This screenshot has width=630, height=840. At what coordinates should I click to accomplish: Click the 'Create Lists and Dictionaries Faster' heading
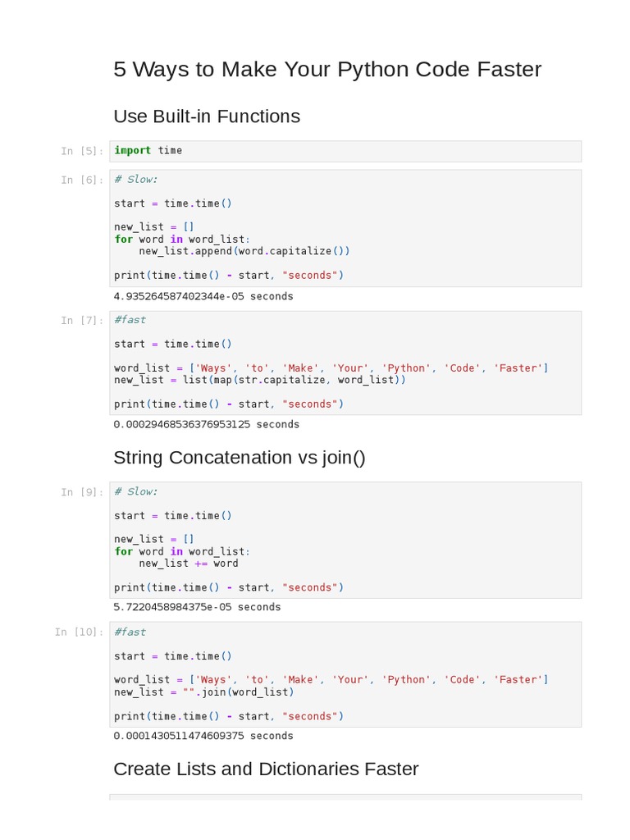[266, 769]
